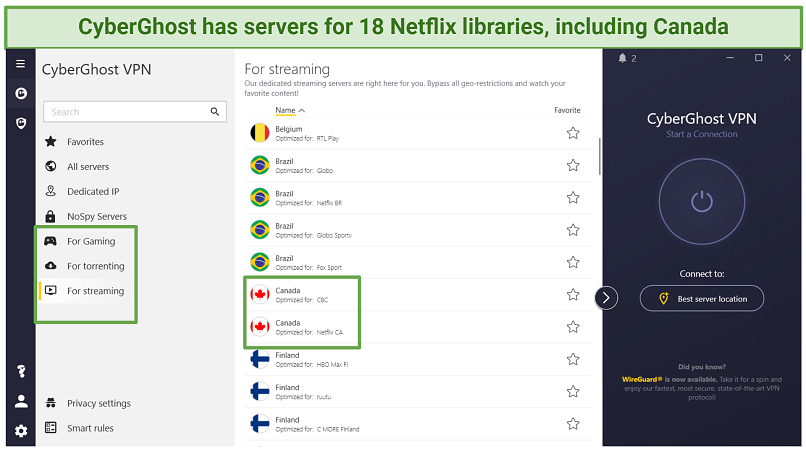Click the For streaming play-screen icon

click(x=50, y=291)
